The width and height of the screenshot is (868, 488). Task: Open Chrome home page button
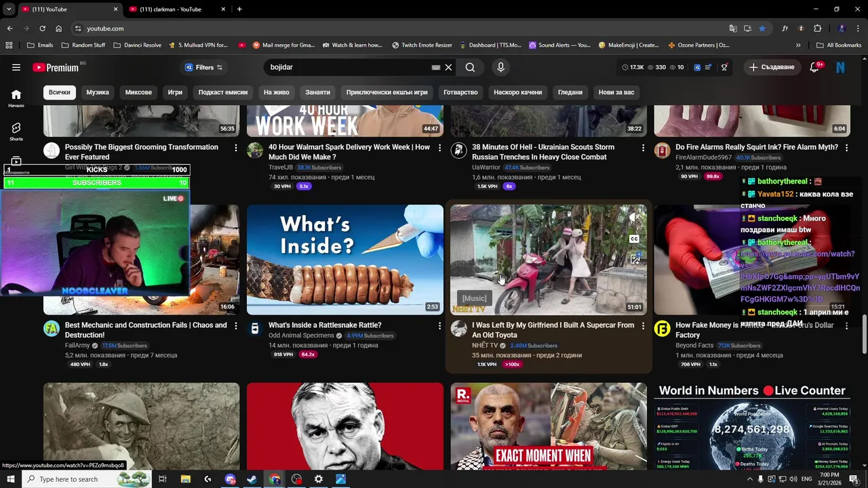point(59,28)
